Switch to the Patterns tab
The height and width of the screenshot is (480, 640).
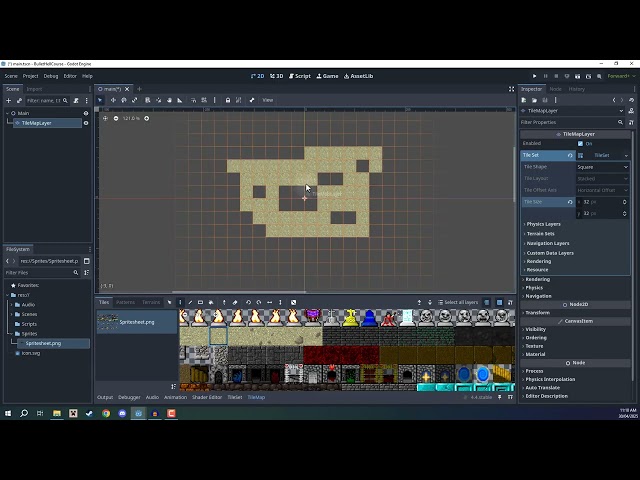pyautogui.click(x=125, y=302)
